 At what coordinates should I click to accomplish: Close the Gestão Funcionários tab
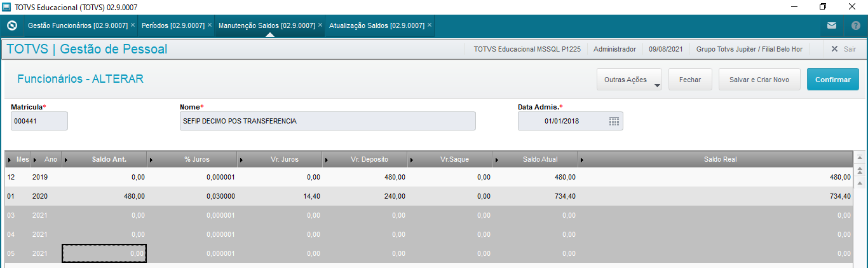point(133,25)
